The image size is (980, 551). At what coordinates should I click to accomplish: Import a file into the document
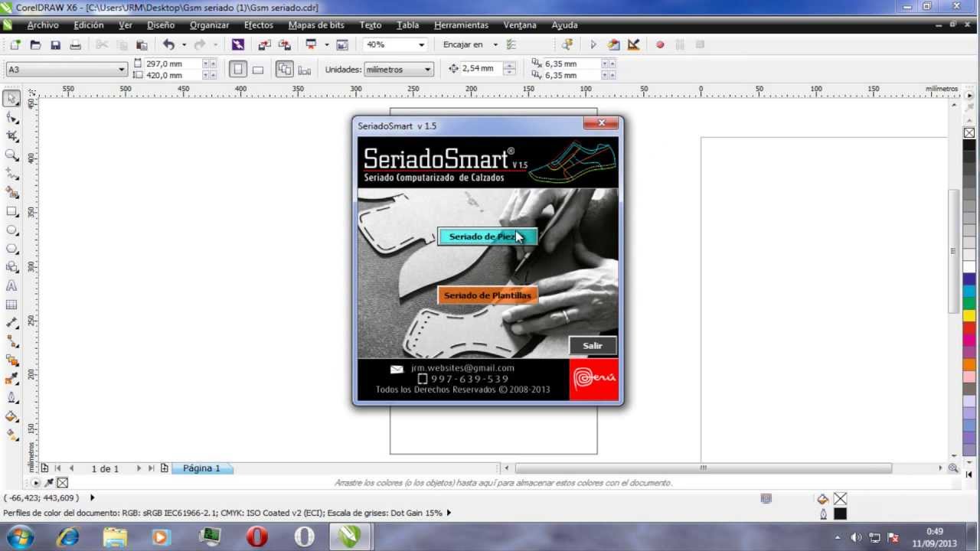click(x=264, y=45)
